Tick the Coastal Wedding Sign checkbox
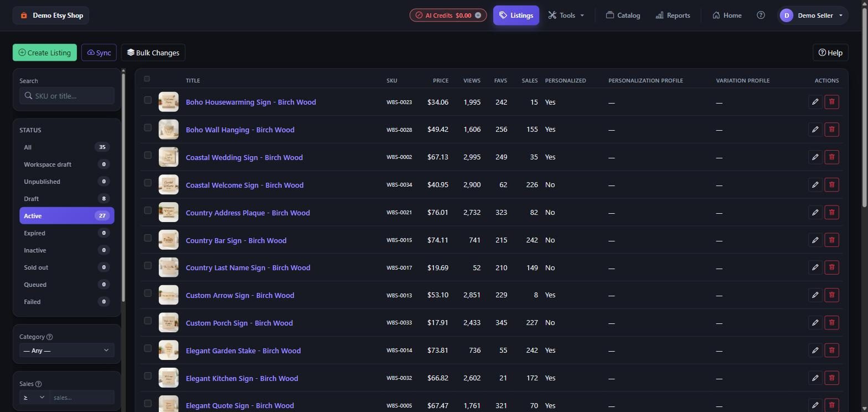Screen dimensions: 868x412 click(x=147, y=156)
